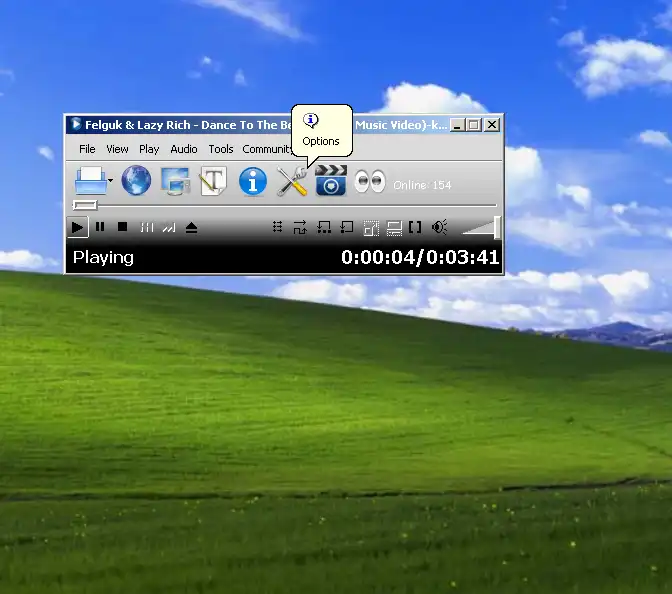Mute audio with the speaker icon
This screenshot has width=672, height=594.
(x=440, y=227)
